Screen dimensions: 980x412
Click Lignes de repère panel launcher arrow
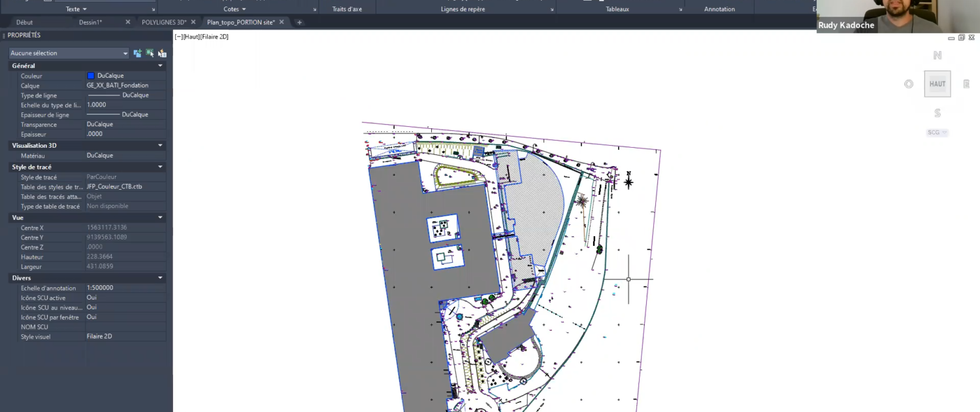(552, 10)
